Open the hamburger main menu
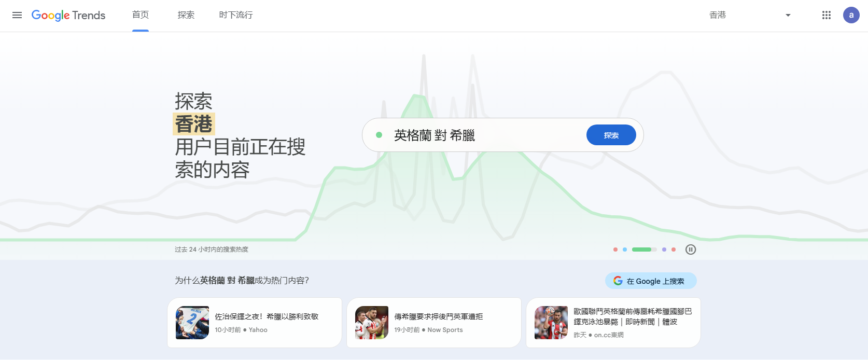The height and width of the screenshot is (360, 868). (17, 15)
